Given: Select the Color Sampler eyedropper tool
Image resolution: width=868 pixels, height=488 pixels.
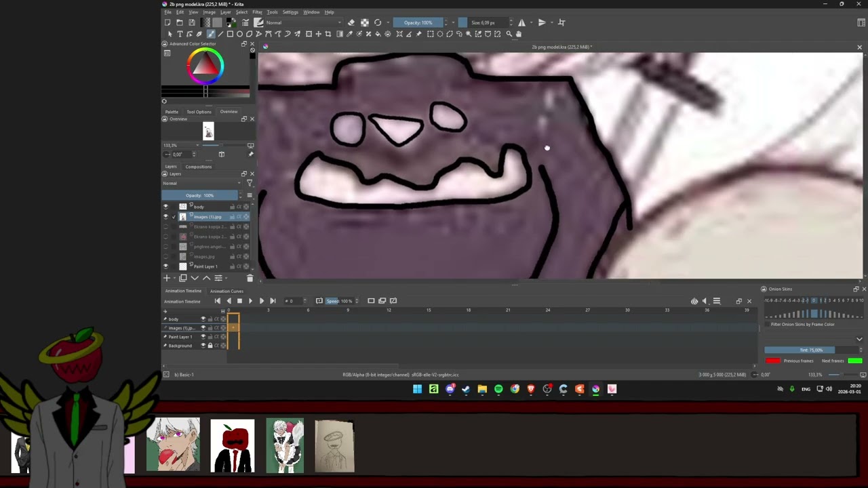Looking at the screenshot, I should [x=349, y=34].
